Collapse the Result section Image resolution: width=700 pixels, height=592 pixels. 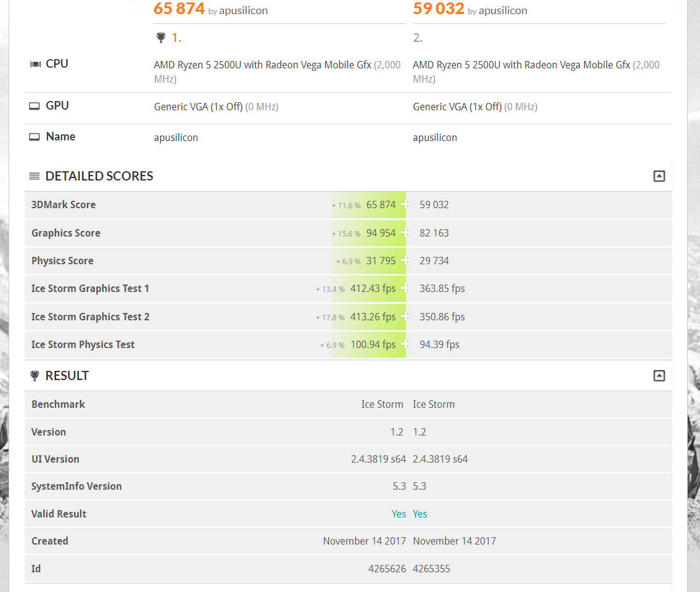[x=659, y=376]
